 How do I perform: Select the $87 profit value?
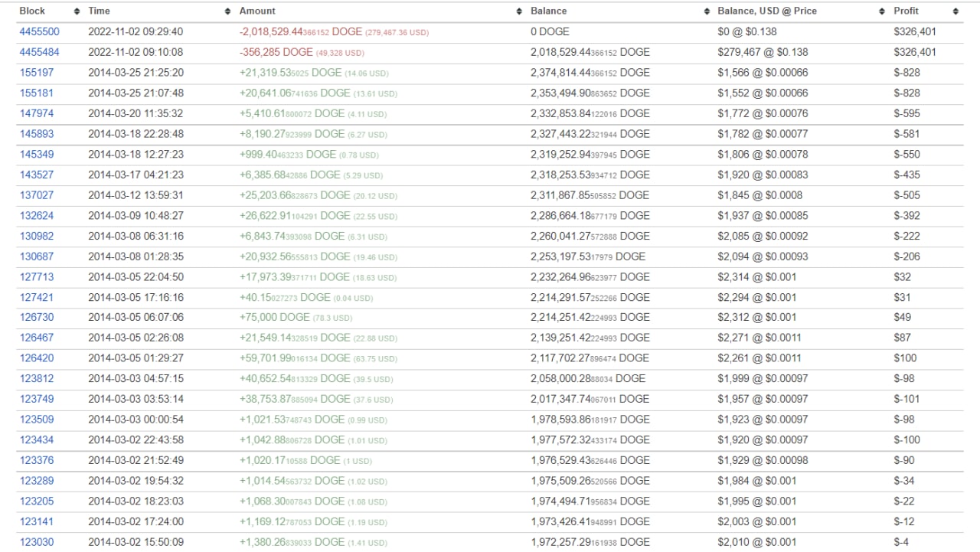pos(903,338)
